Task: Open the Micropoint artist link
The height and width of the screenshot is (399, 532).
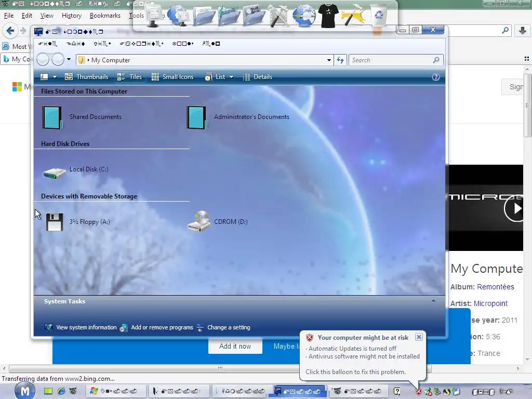Action: pos(490,303)
